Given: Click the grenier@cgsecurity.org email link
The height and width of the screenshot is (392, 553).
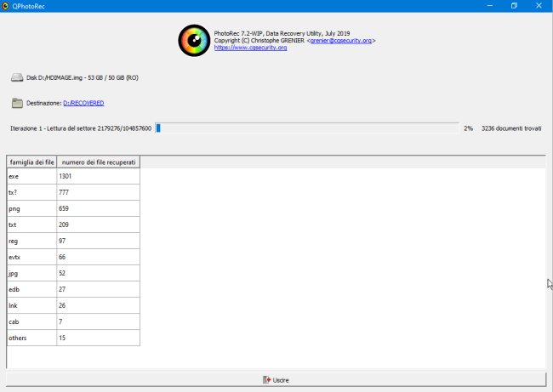Looking at the screenshot, I should [x=340, y=41].
